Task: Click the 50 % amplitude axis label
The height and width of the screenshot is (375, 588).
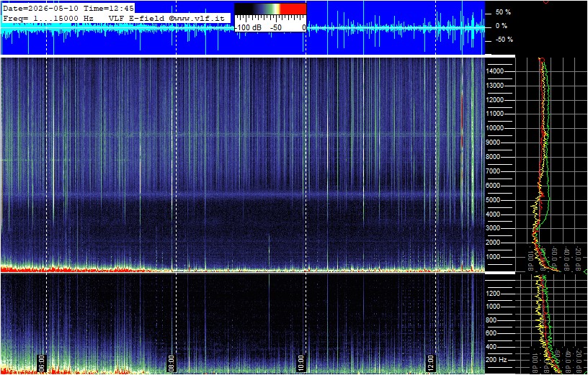Action: point(503,12)
